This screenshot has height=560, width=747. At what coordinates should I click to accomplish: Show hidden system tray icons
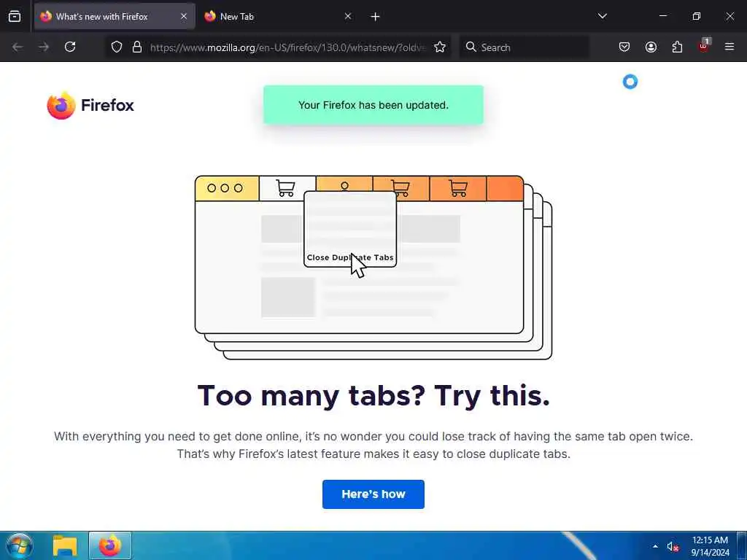(x=656, y=546)
